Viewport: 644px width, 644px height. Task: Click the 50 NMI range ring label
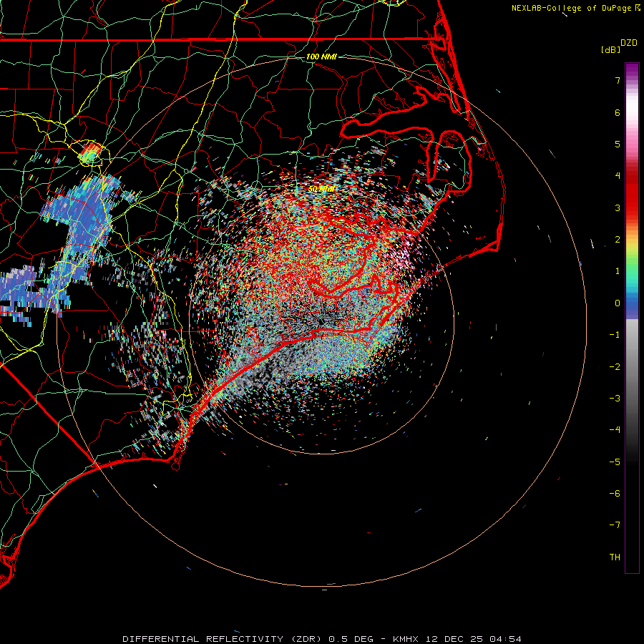321,189
